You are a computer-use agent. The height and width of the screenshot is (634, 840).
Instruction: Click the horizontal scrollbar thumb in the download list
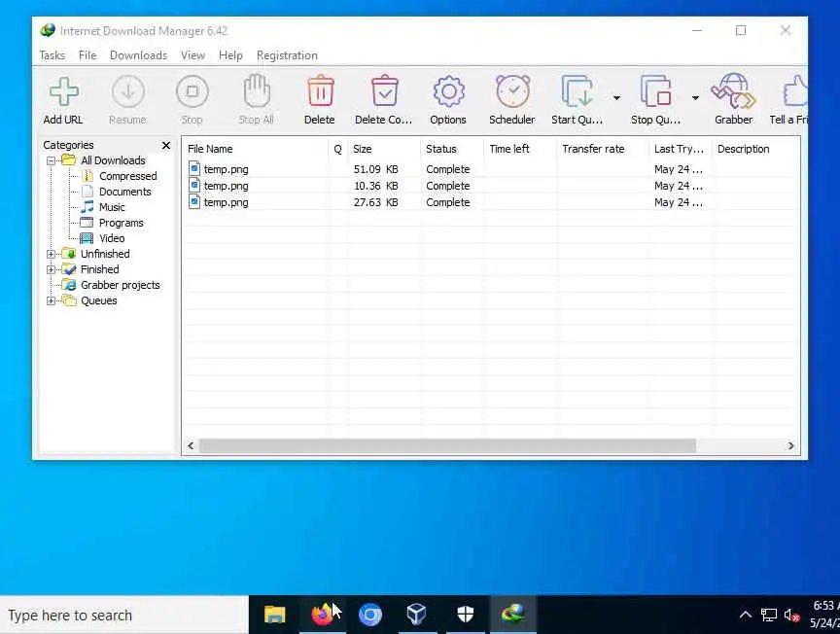click(x=448, y=446)
